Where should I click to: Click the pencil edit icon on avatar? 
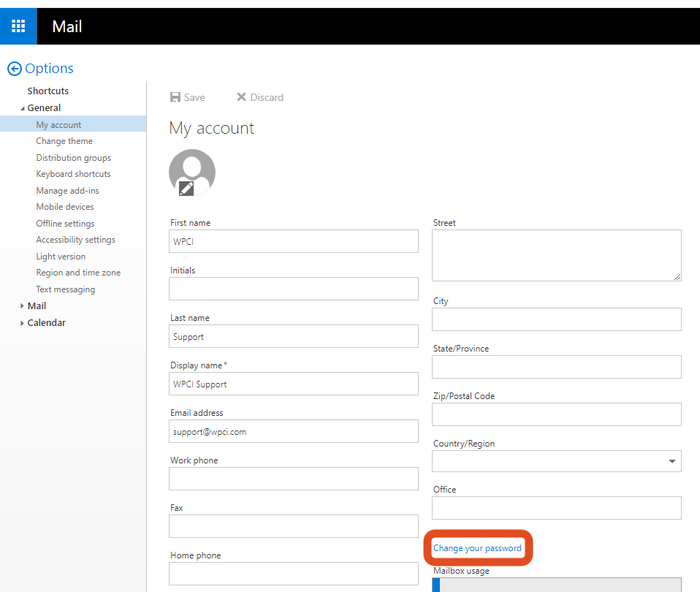186,189
